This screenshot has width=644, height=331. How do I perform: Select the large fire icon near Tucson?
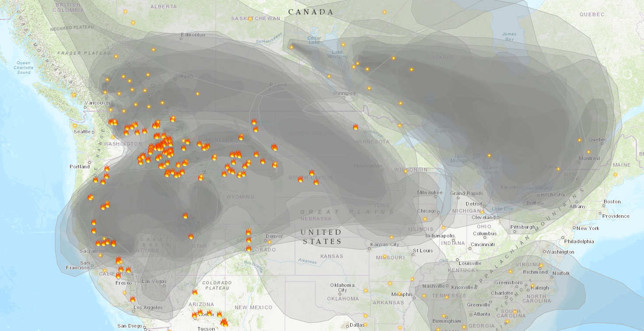point(224,323)
